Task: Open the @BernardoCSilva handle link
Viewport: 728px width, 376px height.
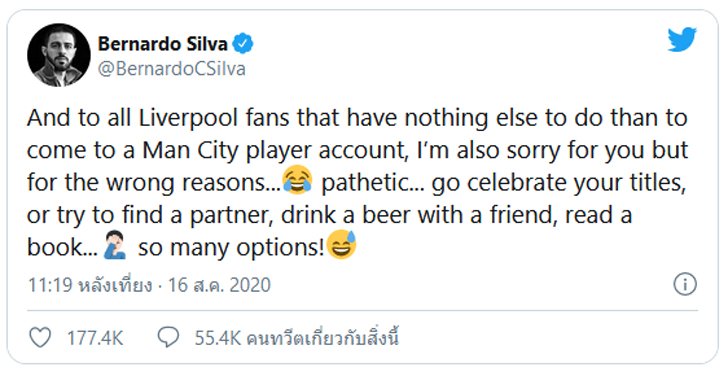Action: (171, 69)
